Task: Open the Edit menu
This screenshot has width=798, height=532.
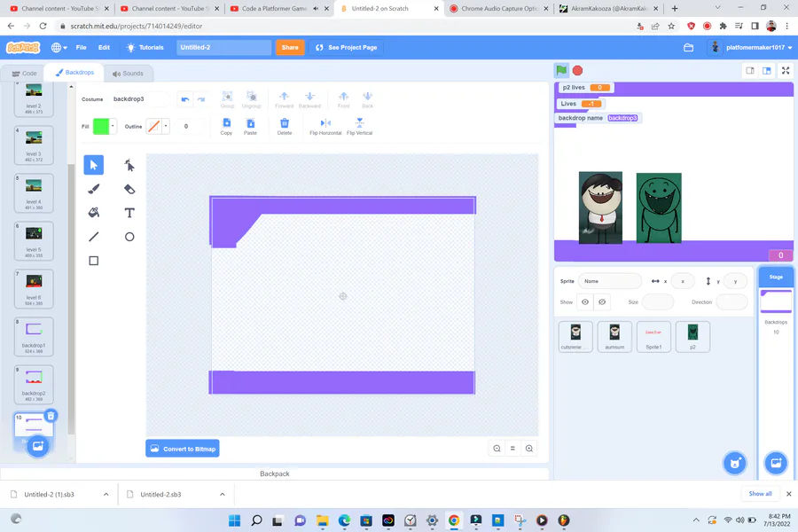Action: coord(104,47)
